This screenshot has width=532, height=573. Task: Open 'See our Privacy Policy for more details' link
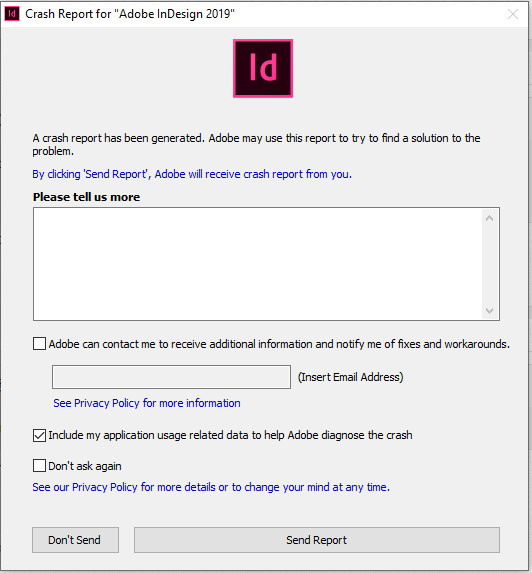(x=211, y=487)
